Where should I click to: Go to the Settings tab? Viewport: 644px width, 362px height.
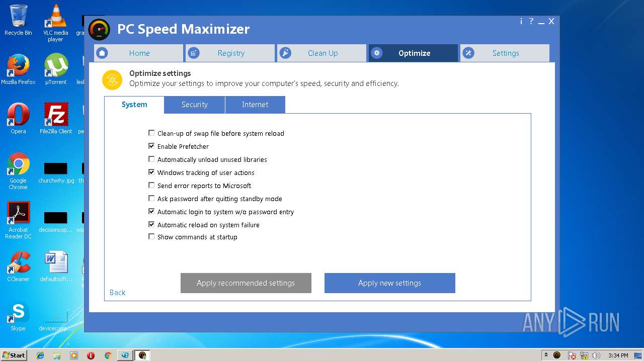click(505, 53)
